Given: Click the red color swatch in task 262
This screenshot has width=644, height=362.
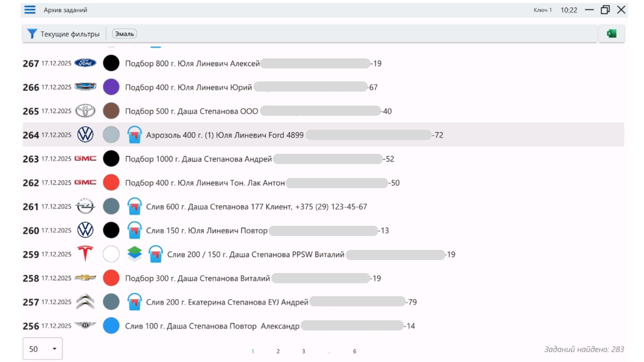Looking at the screenshot, I should pyautogui.click(x=111, y=182).
